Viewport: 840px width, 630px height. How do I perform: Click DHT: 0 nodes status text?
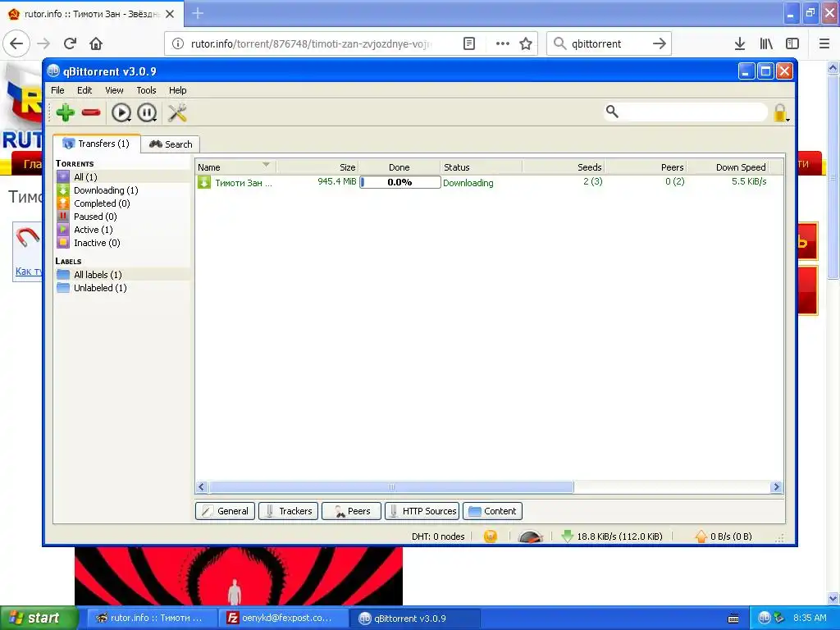tap(438, 536)
